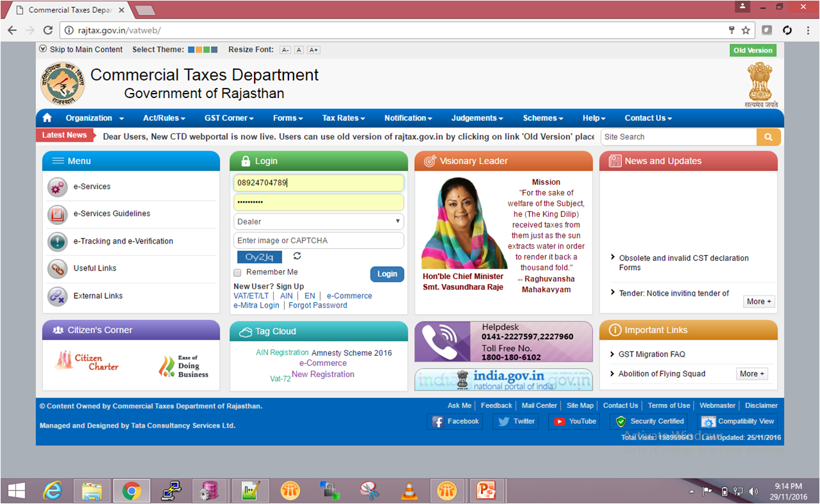820x504 pixels.
Task: Enable the Remember Me checkbox
Action: 237,273
